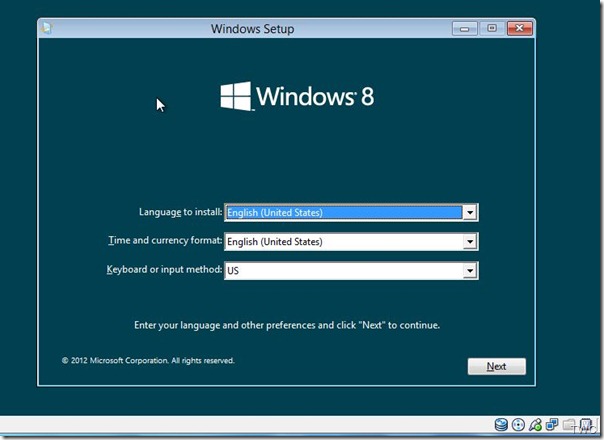The height and width of the screenshot is (440, 604).
Task: Click the Windows Setup title bar icon
Action: point(47,28)
